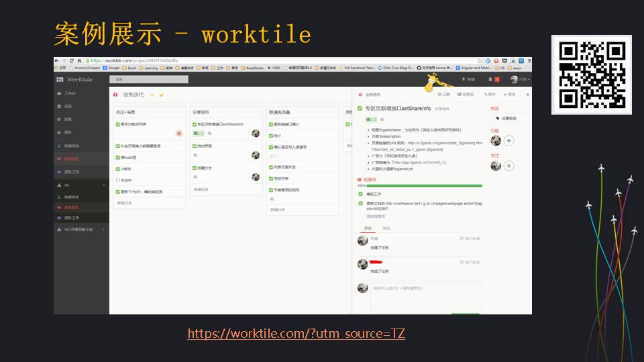Click the yellow star next to 业务迭代
Viewport: 644px width, 362px height.
[x=152, y=95]
